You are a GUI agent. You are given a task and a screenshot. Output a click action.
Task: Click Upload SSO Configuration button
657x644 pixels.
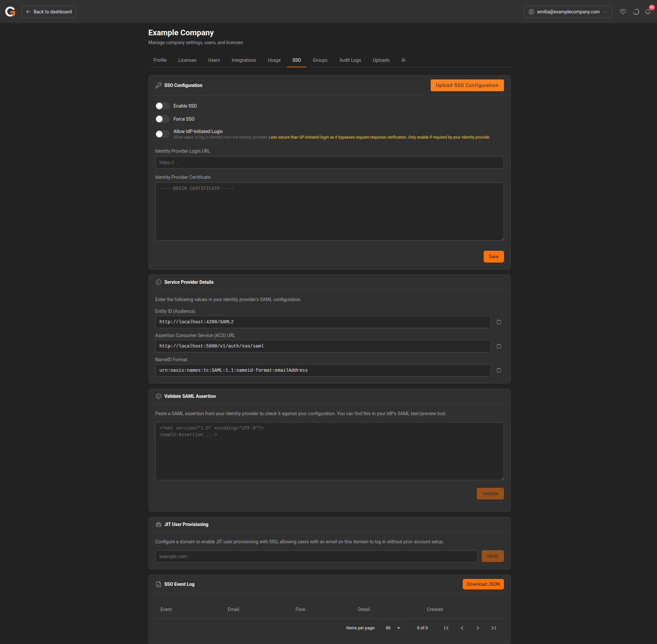(x=467, y=85)
